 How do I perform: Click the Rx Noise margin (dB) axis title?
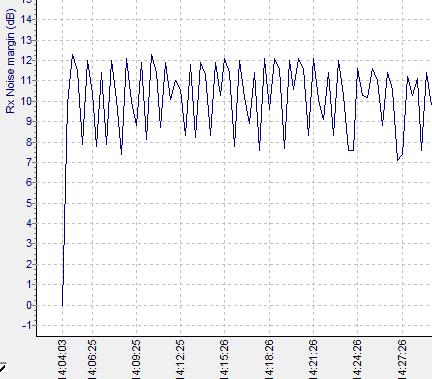11,61
